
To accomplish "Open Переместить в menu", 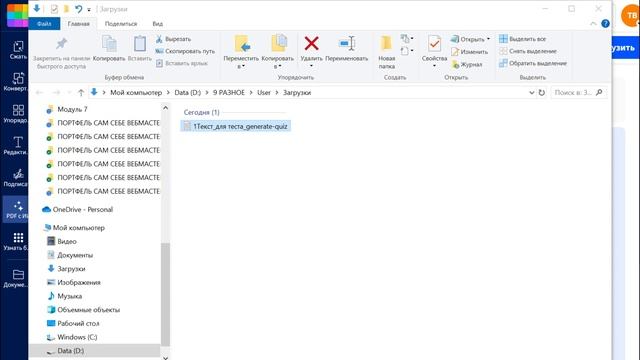I will (x=241, y=52).
